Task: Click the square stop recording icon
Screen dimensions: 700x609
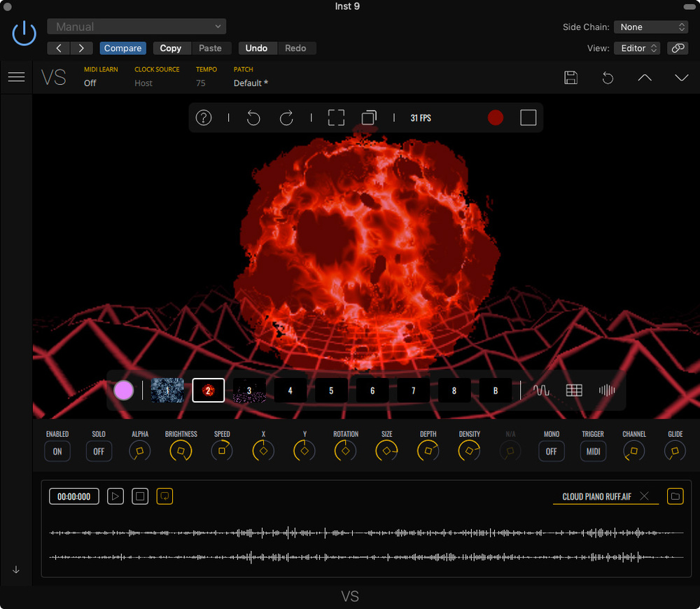Action: [528, 118]
